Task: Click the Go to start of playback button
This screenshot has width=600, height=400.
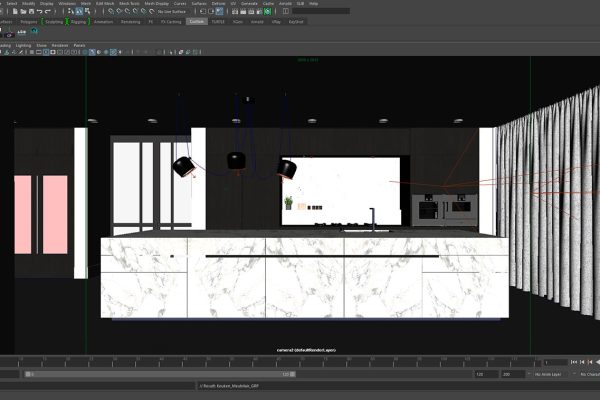Action: click(x=574, y=362)
